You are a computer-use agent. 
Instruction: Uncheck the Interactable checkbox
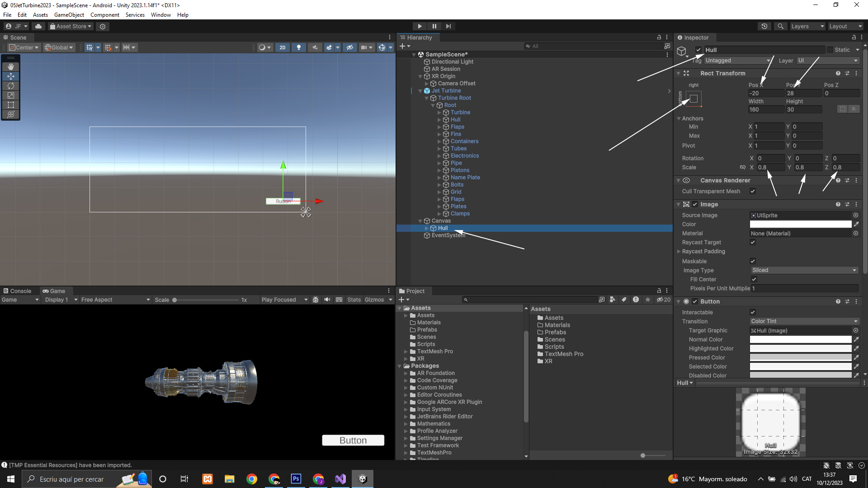tap(753, 312)
